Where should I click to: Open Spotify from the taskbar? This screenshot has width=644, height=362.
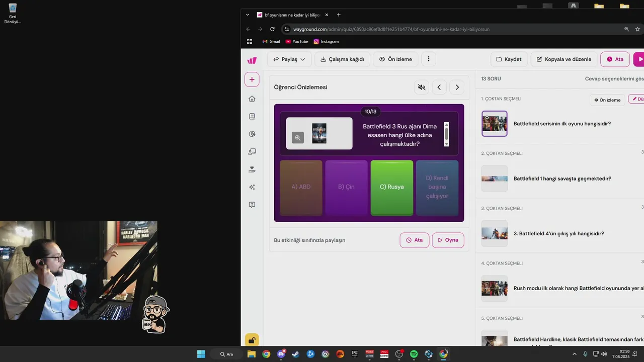coord(414,354)
